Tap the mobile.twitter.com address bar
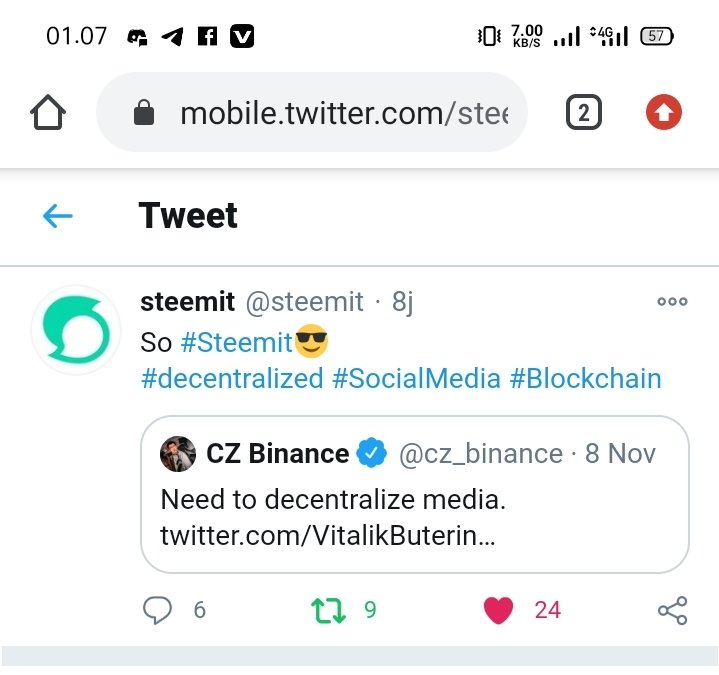 coord(340,113)
